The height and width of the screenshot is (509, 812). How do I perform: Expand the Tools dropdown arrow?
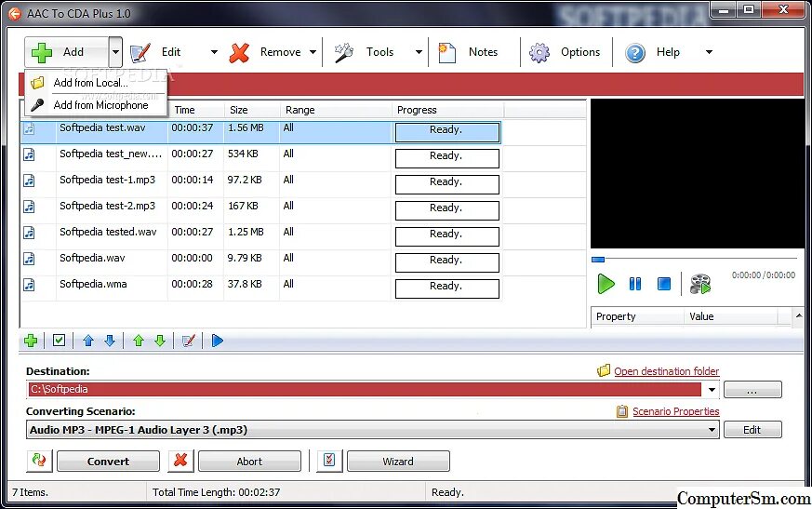pyautogui.click(x=419, y=52)
